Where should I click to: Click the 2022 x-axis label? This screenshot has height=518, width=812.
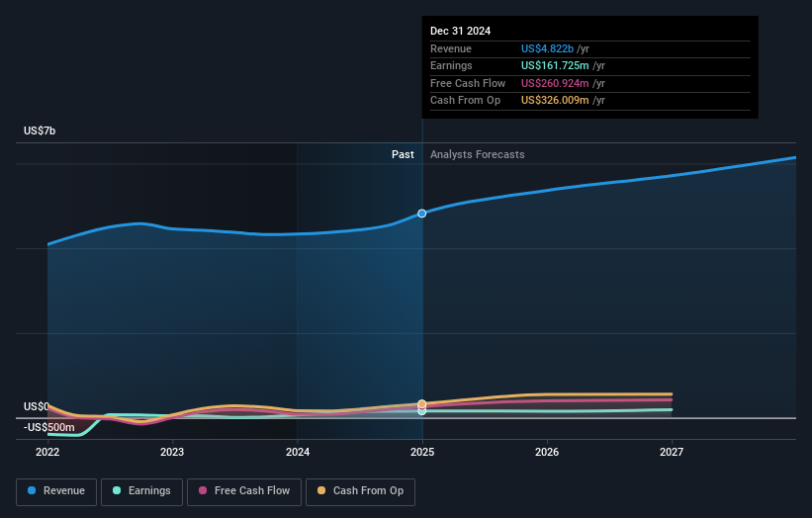[x=47, y=453]
